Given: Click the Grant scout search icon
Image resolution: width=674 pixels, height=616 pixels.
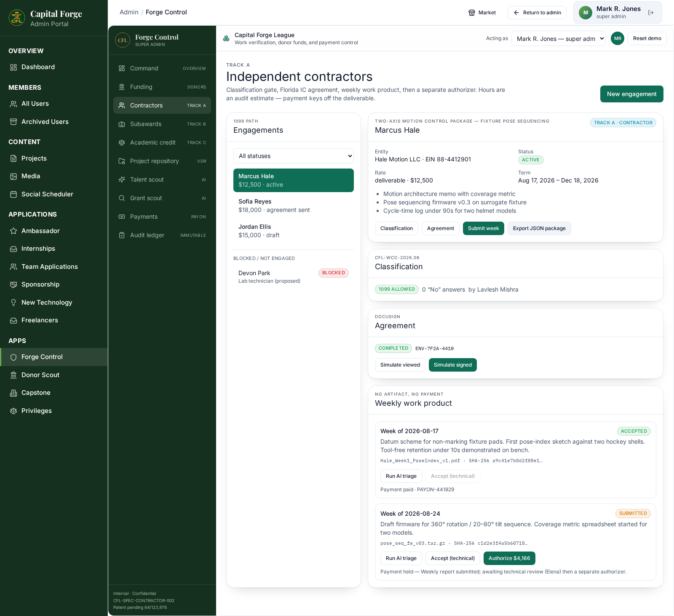Looking at the screenshot, I should [x=122, y=198].
